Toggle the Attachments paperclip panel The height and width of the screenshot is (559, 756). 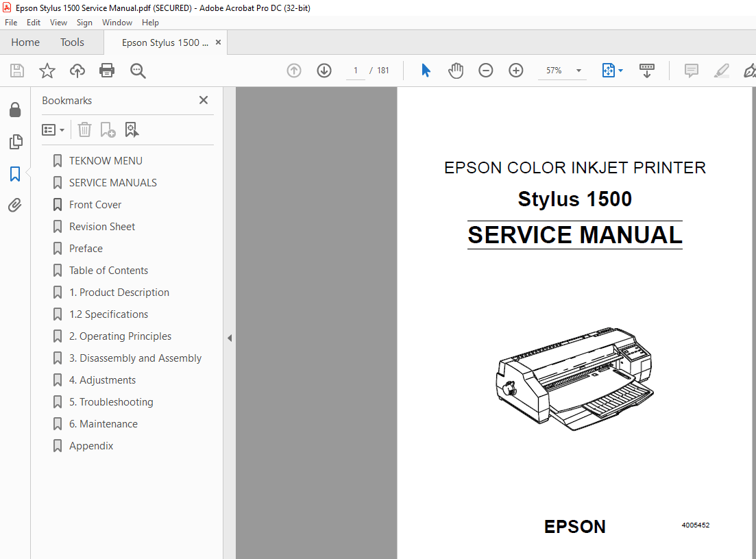[15, 205]
